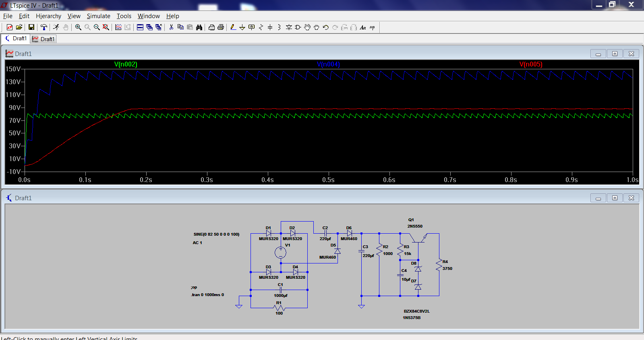Maximize the waveform Draft1 sub-window
This screenshot has width=644, height=340.
(615, 54)
